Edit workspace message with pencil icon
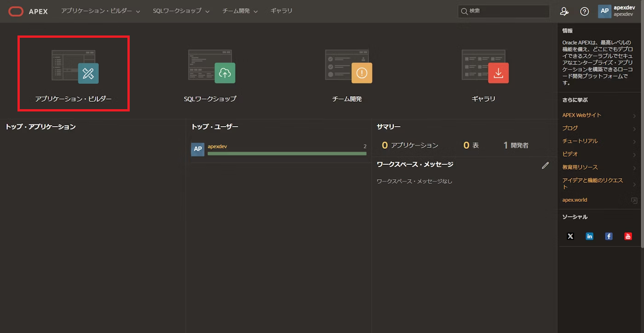Screen dimensions: 644x333 point(546,165)
